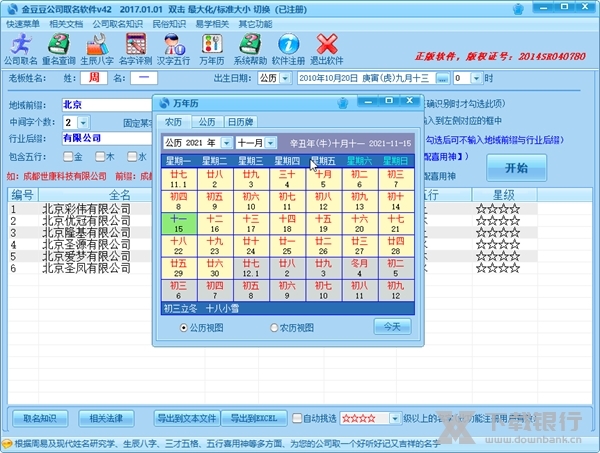This screenshot has height=453, width=600.
Task: Open the 公历 calendar type dropdown
Action: 285,78
